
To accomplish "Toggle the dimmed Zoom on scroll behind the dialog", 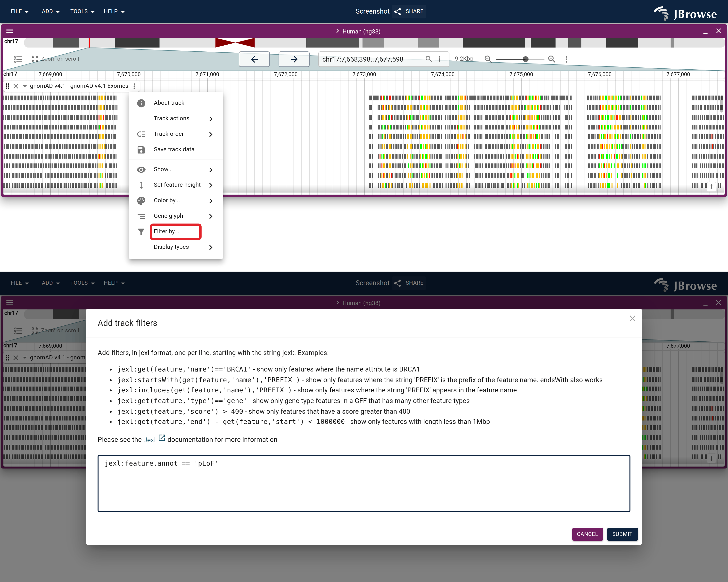I will click(x=55, y=330).
